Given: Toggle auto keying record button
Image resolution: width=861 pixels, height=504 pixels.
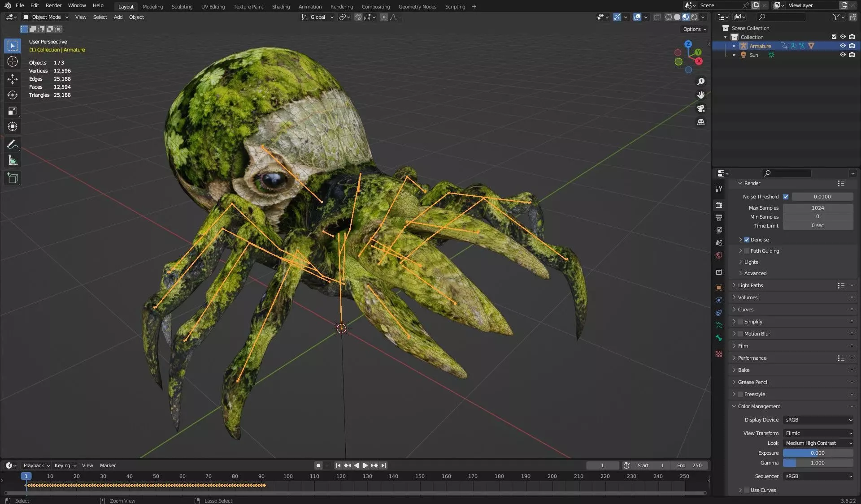Looking at the screenshot, I should click(318, 465).
